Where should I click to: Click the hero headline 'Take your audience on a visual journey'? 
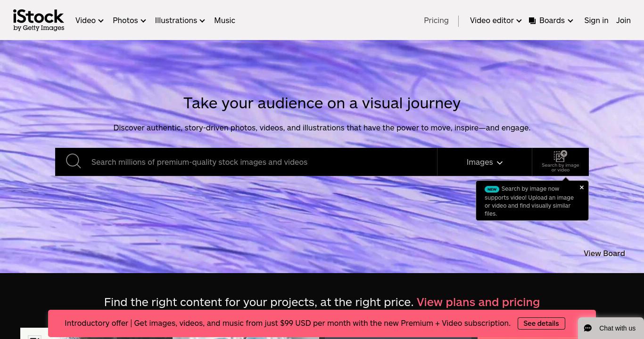pos(322,103)
